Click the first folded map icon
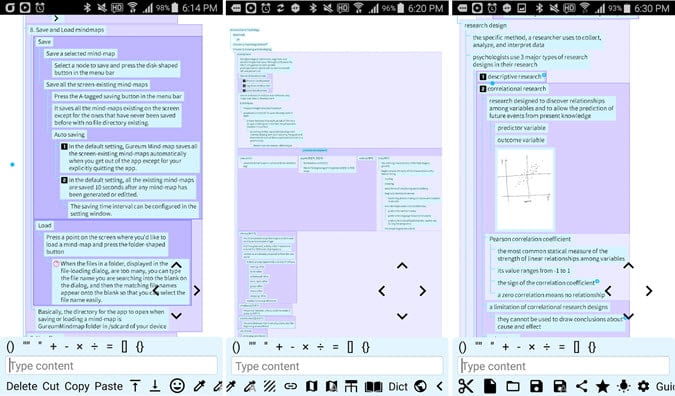This screenshot has width=675, height=396. coord(311,386)
